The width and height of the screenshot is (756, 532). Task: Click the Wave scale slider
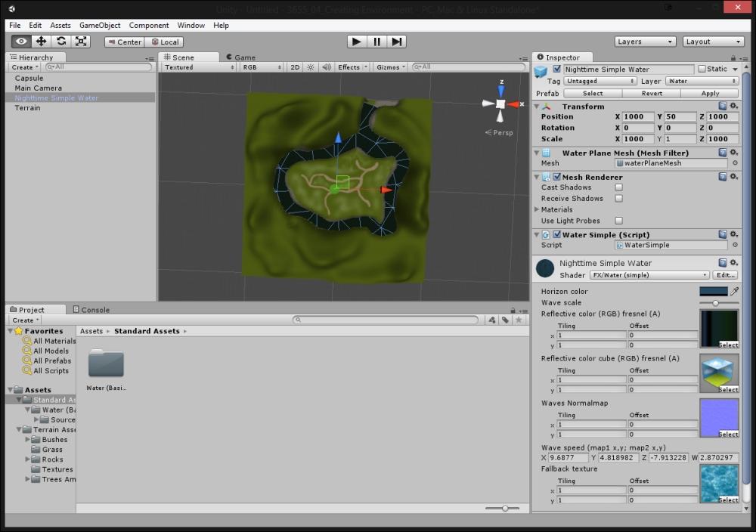click(x=719, y=302)
